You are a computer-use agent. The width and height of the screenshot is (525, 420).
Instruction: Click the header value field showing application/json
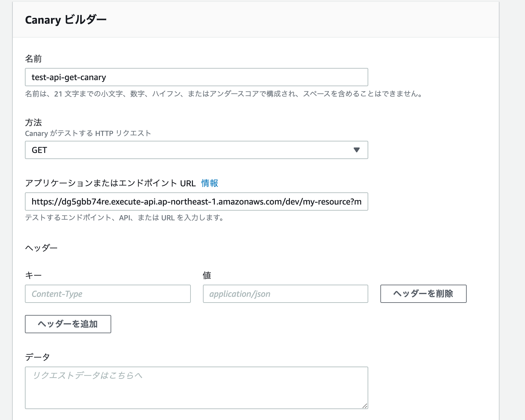(x=285, y=294)
